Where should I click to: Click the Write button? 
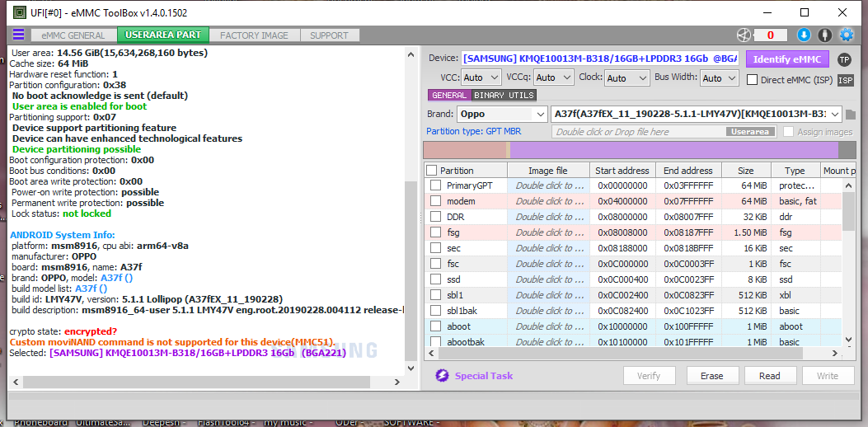click(x=828, y=376)
